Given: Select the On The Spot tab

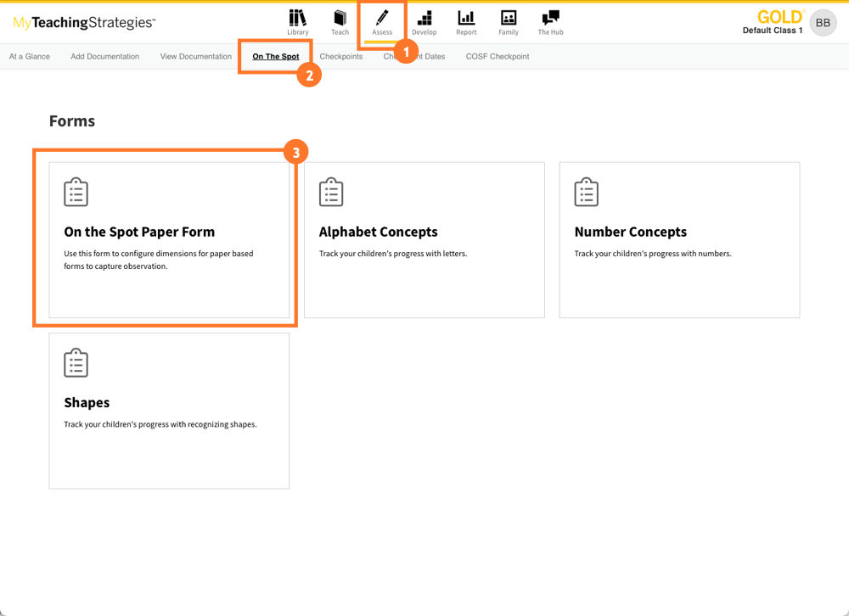Looking at the screenshot, I should [276, 57].
